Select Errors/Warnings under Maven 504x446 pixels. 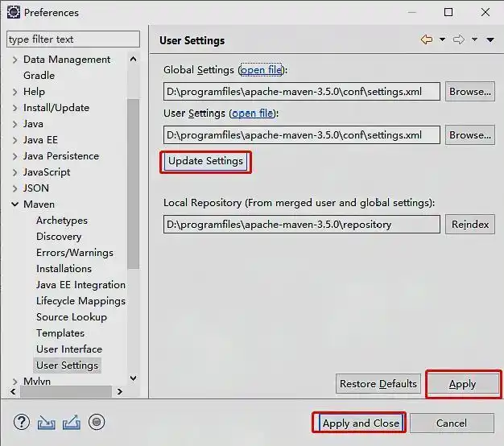[x=75, y=253]
